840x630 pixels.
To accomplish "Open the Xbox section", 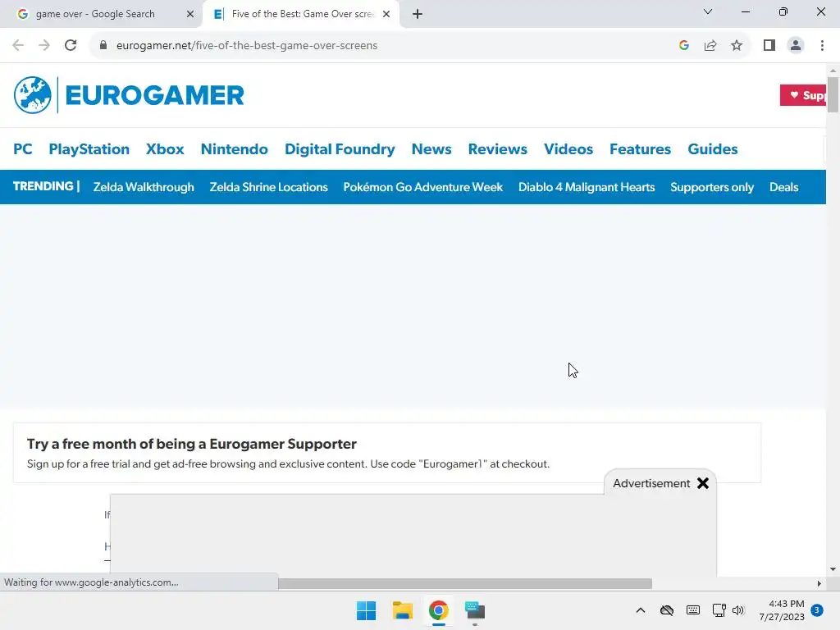I will [165, 149].
